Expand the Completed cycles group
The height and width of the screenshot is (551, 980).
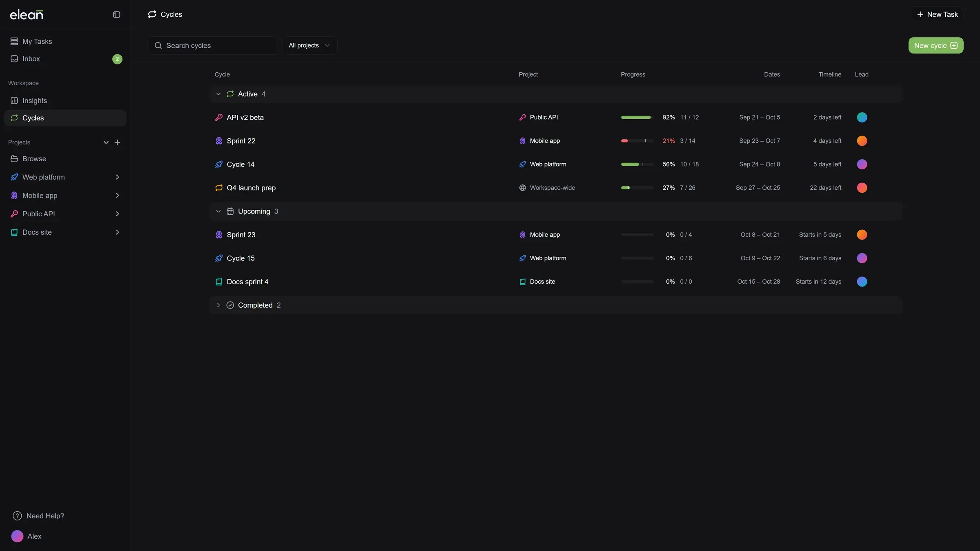[218, 305]
